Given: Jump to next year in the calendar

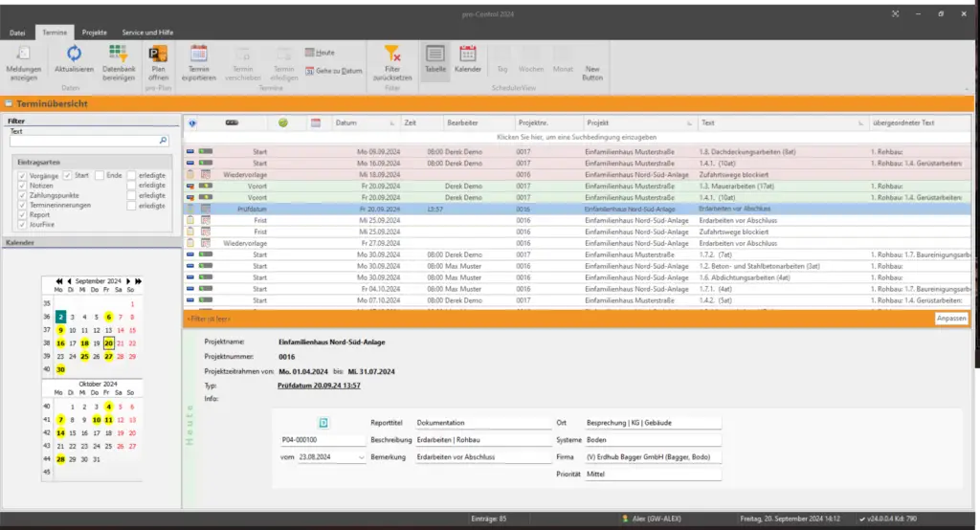Looking at the screenshot, I should click(x=138, y=281).
